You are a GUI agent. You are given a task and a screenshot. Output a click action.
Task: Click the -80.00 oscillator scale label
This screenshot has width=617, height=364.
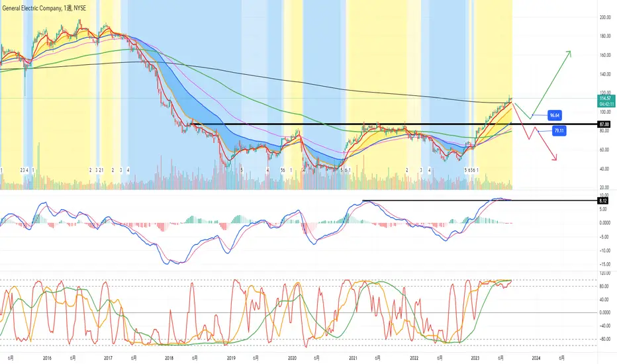point(604,340)
